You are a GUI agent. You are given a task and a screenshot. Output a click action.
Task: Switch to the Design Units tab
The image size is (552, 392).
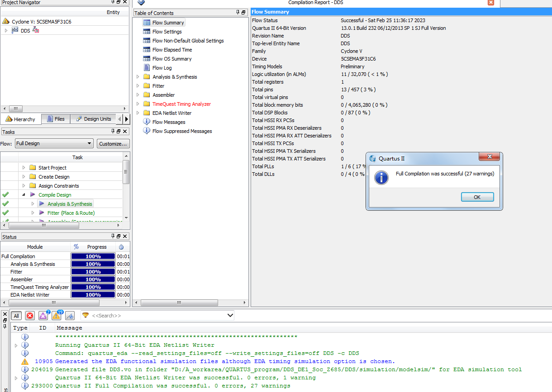click(x=94, y=119)
